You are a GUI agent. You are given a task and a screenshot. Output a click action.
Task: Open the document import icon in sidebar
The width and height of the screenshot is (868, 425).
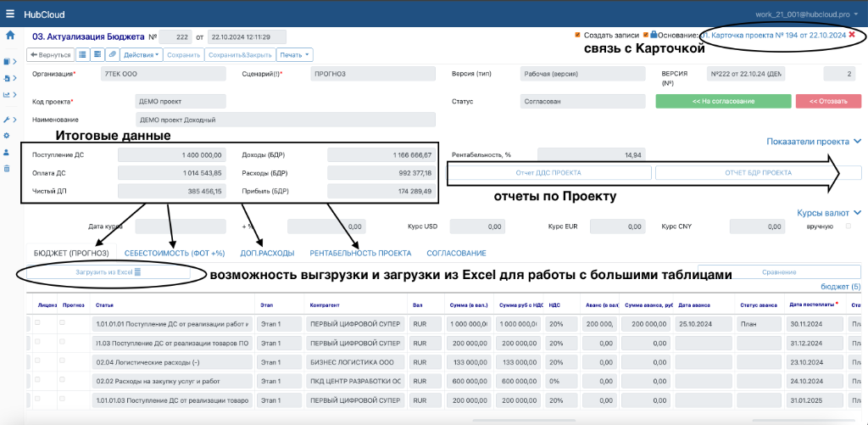click(7, 78)
